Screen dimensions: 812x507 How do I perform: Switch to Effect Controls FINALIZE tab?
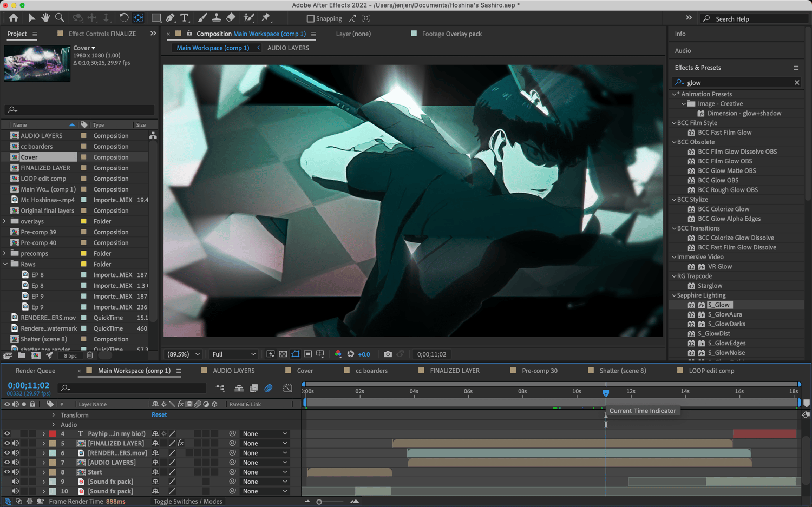pyautogui.click(x=102, y=34)
